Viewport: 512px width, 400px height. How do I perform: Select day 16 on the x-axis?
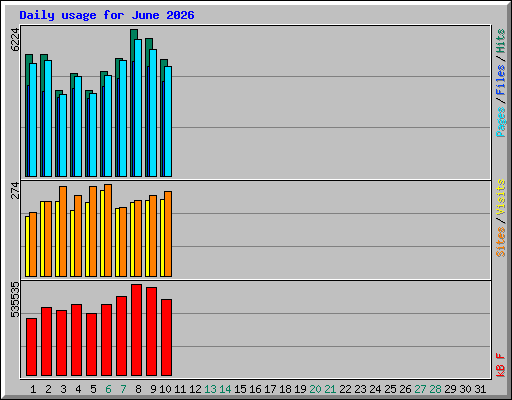click(x=255, y=389)
